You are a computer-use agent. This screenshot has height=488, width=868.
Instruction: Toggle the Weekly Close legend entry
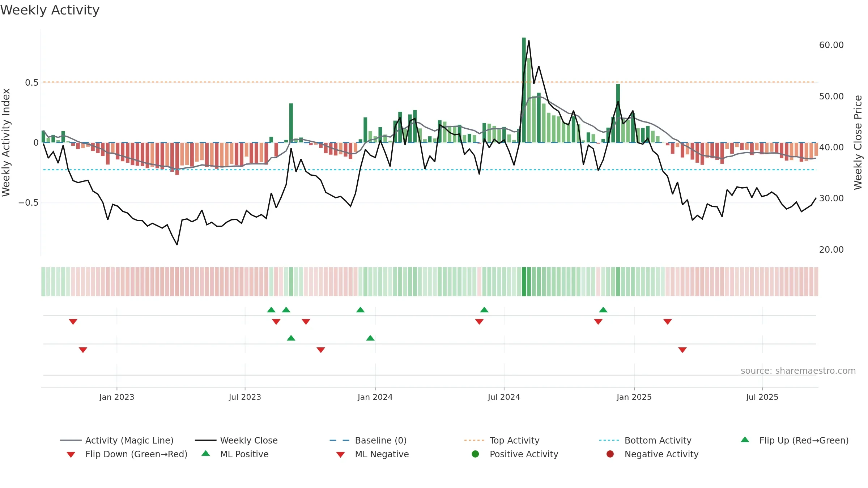pos(236,440)
